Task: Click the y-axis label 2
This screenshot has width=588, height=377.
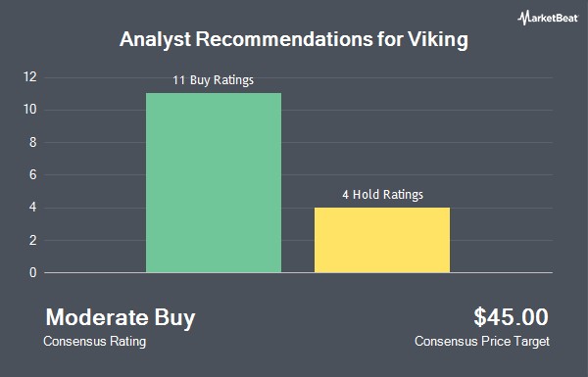Action: click(x=33, y=240)
